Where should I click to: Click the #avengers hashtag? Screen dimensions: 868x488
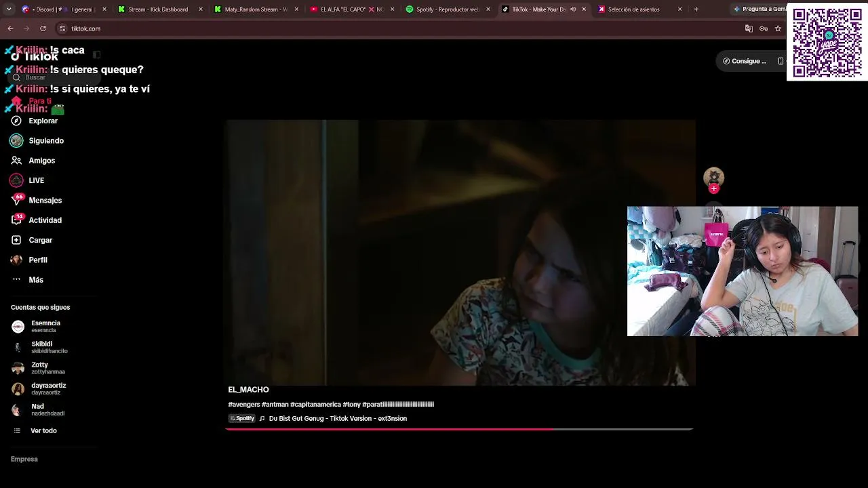tap(244, 405)
